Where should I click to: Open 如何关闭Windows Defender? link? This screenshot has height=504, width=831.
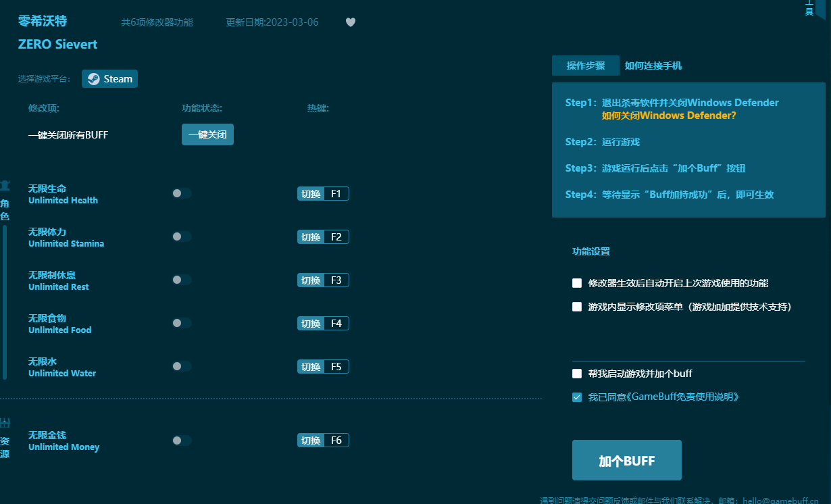[669, 116]
